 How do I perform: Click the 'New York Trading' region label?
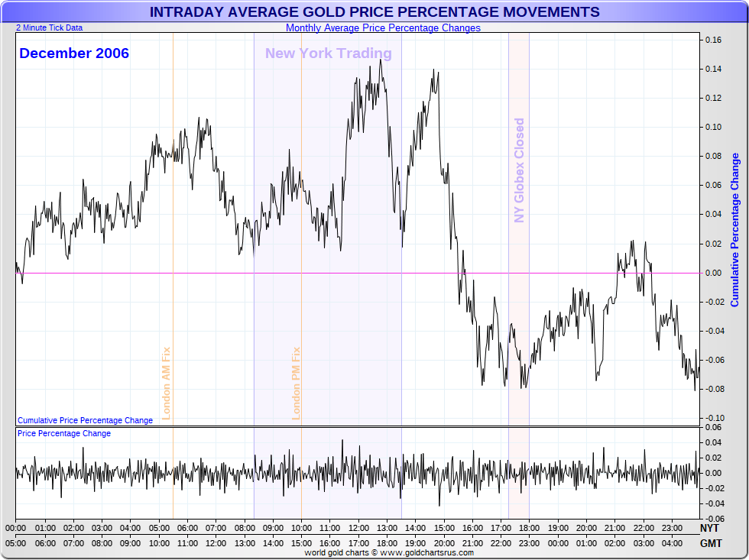pyautogui.click(x=329, y=53)
